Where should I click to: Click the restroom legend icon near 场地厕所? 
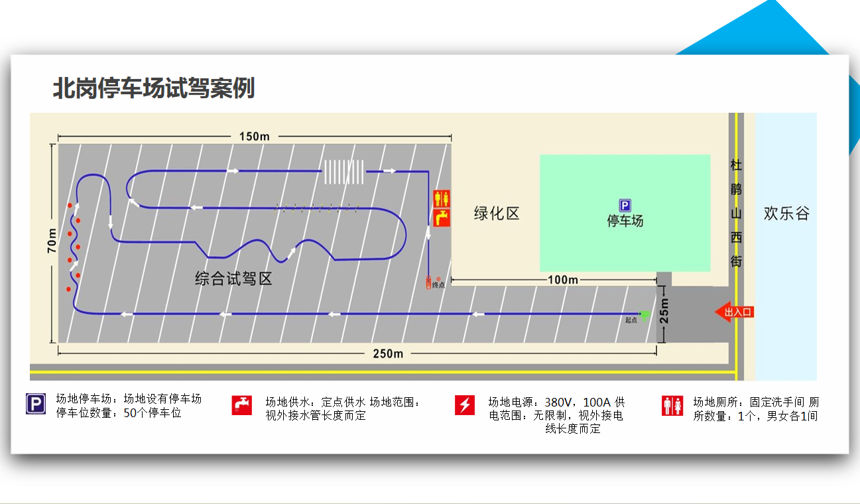click(x=672, y=404)
